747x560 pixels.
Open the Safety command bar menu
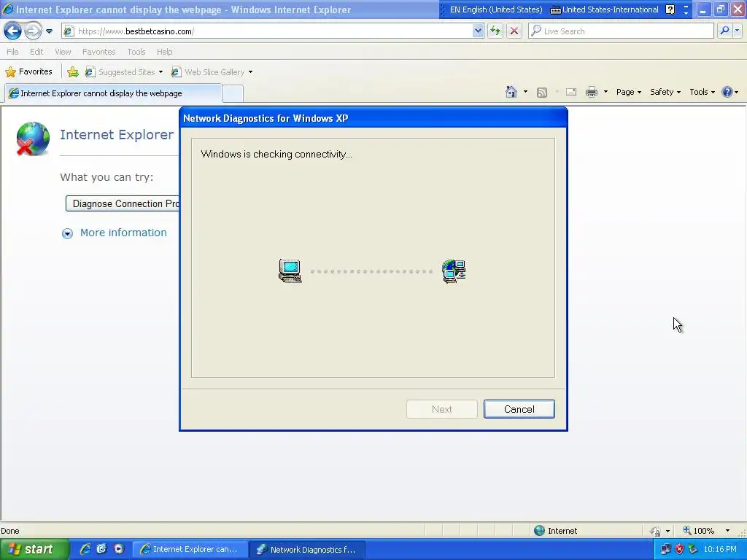click(x=665, y=92)
